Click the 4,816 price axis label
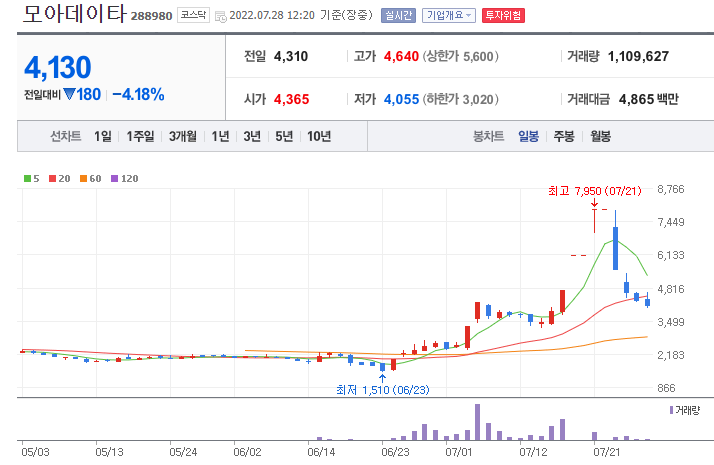The image size is (714, 465). [671, 289]
